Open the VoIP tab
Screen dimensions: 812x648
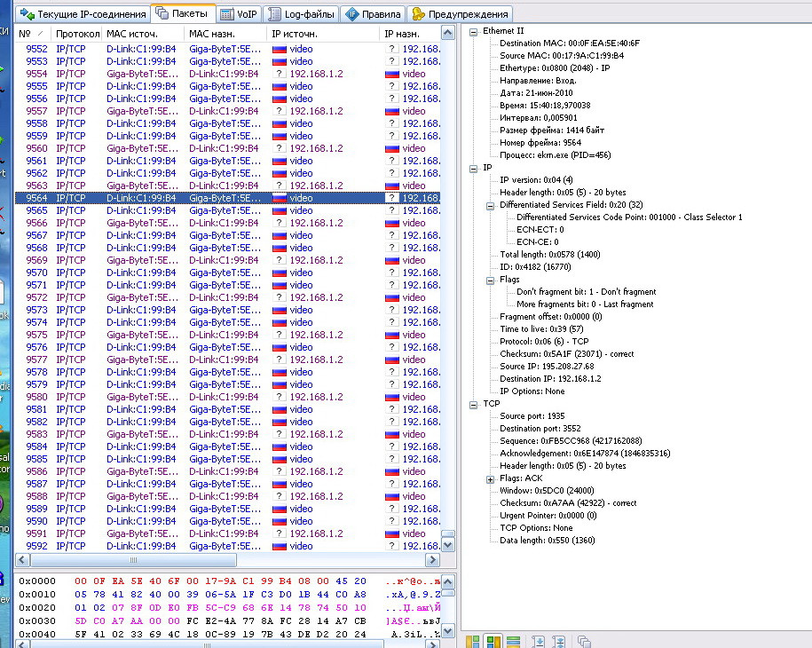239,14
